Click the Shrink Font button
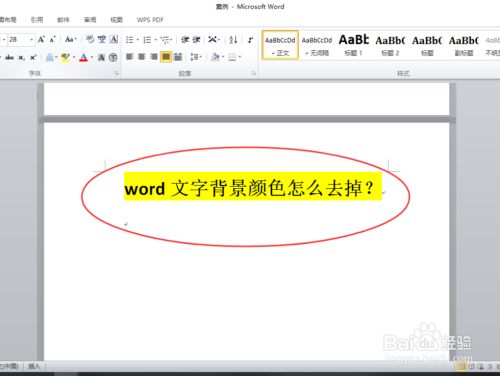Screen dimensions: 500x376 [53, 40]
